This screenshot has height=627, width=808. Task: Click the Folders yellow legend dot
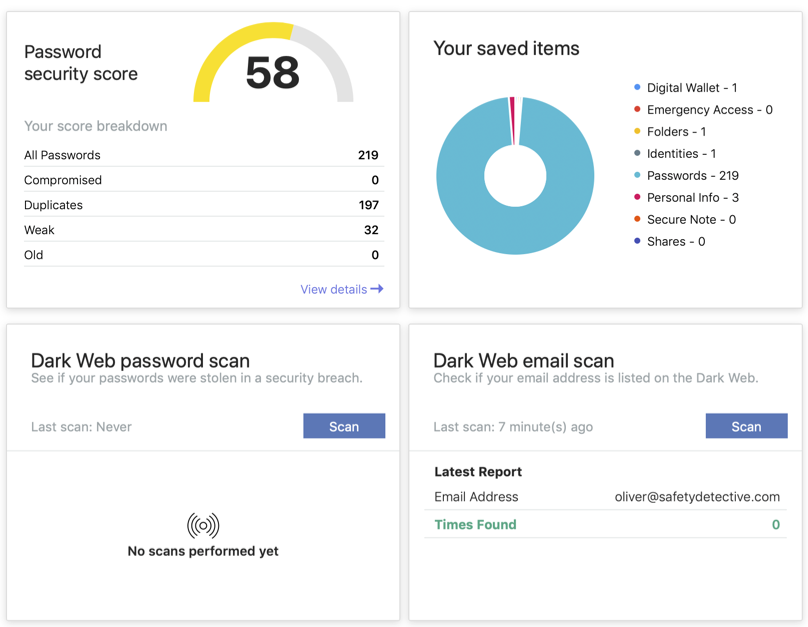(x=637, y=132)
